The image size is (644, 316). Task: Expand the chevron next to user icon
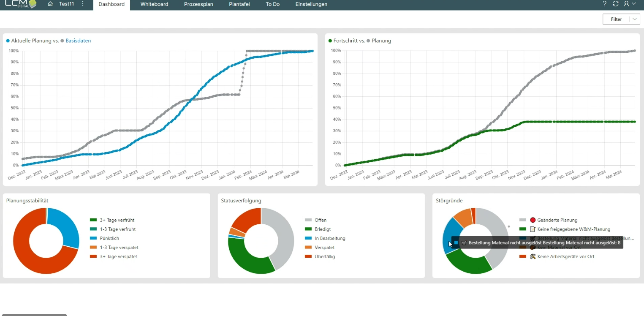click(634, 4)
